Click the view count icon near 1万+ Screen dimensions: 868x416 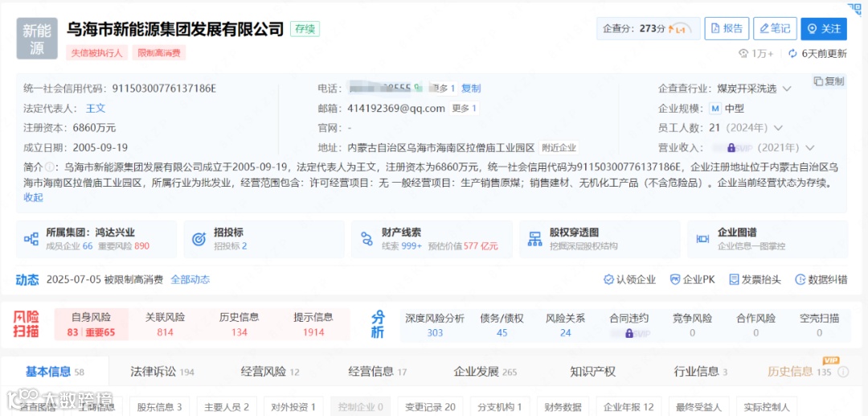click(x=744, y=54)
